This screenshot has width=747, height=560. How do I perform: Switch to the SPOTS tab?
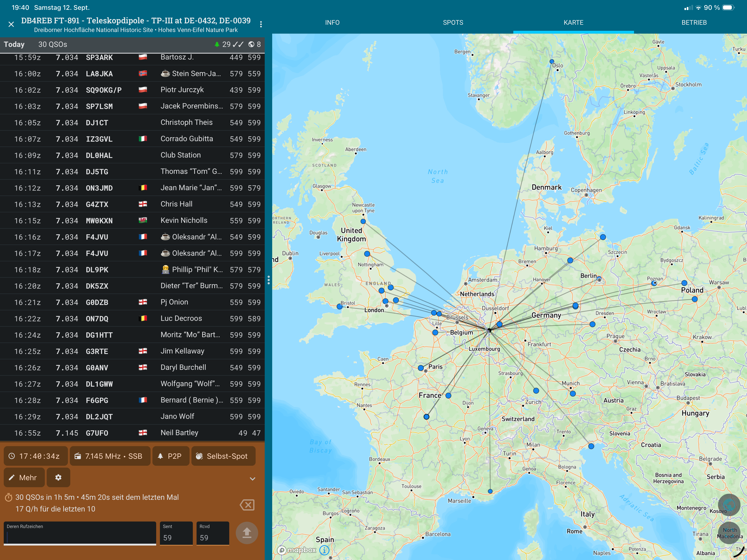(x=453, y=23)
